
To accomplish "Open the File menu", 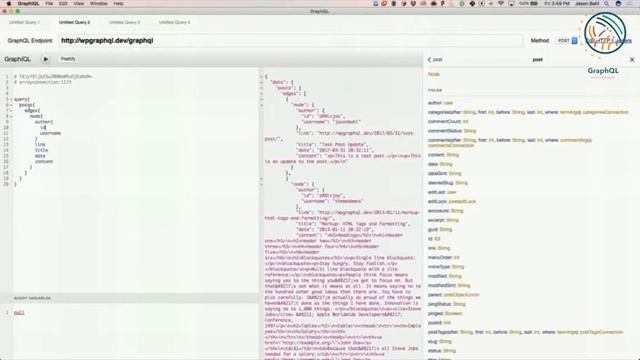I will 49,3.
